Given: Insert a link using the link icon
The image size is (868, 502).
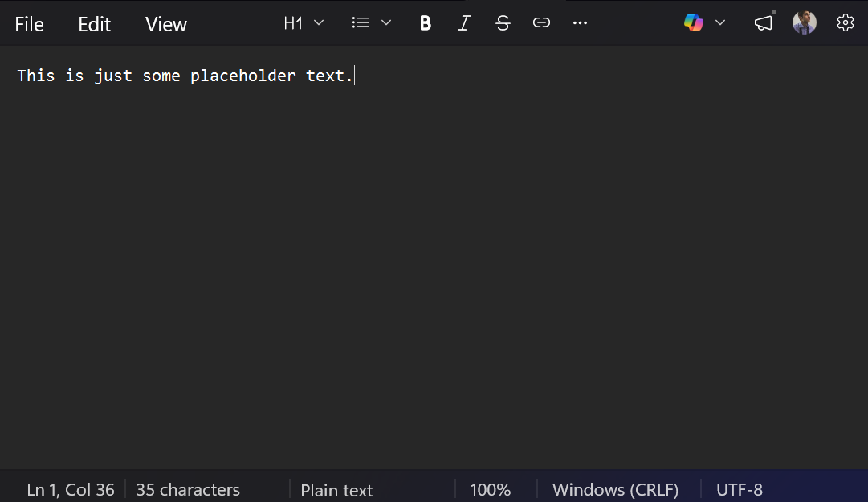Looking at the screenshot, I should pos(541,23).
